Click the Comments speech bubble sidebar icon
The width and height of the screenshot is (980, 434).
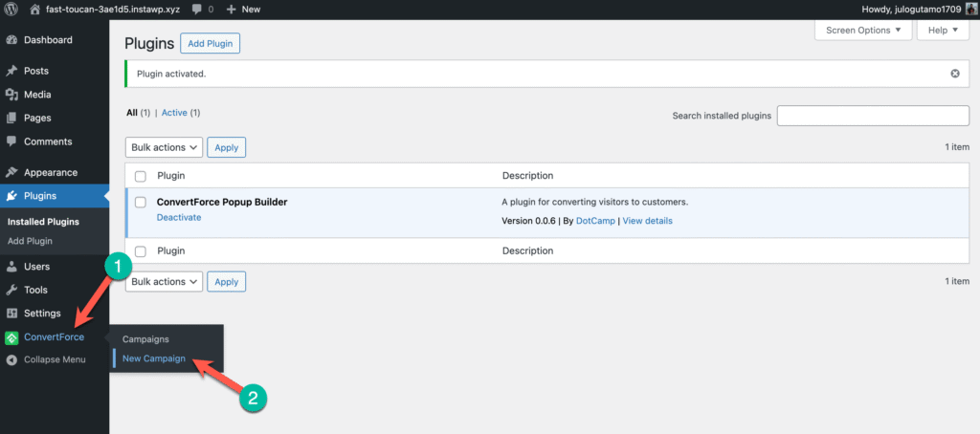tap(11, 141)
